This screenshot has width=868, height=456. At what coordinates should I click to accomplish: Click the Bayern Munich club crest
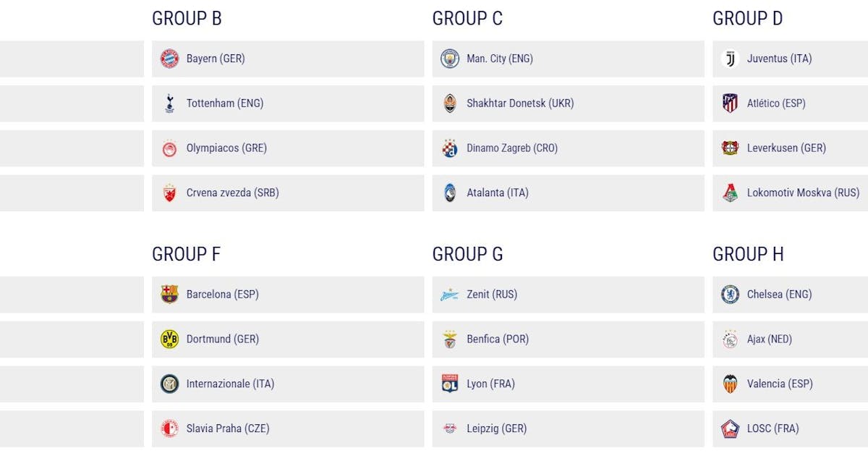tap(169, 59)
